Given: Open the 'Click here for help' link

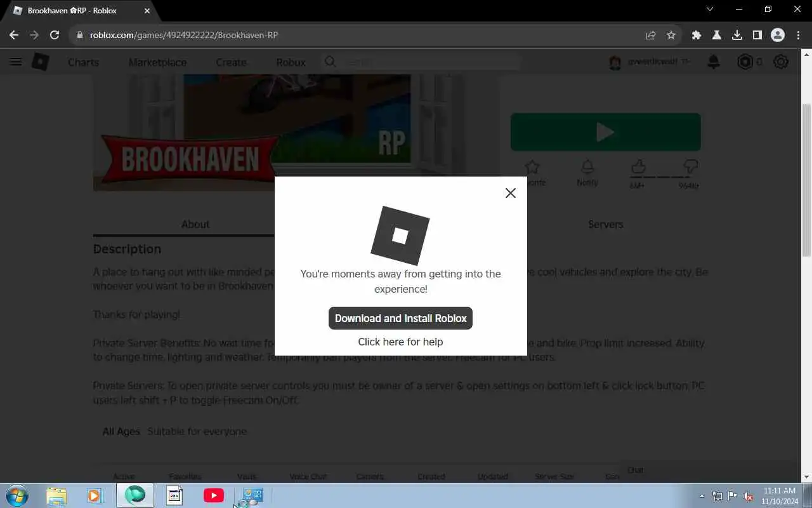Looking at the screenshot, I should 400,342.
